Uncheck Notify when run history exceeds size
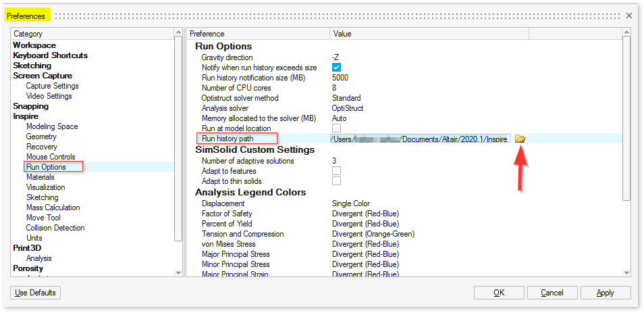Screen dimensions: 644x313 (x=336, y=68)
